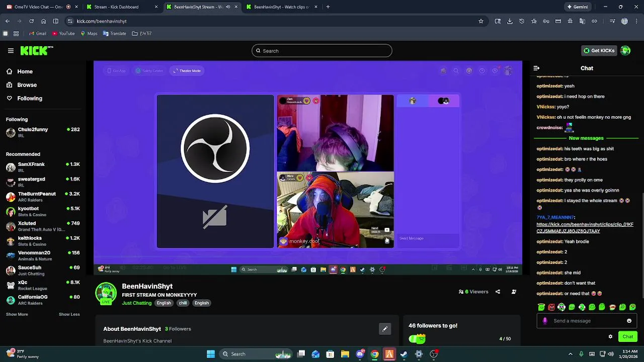Open chat settings gear icon
The height and width of the screenshot is (362, 644).
click(x=610, y=336)
